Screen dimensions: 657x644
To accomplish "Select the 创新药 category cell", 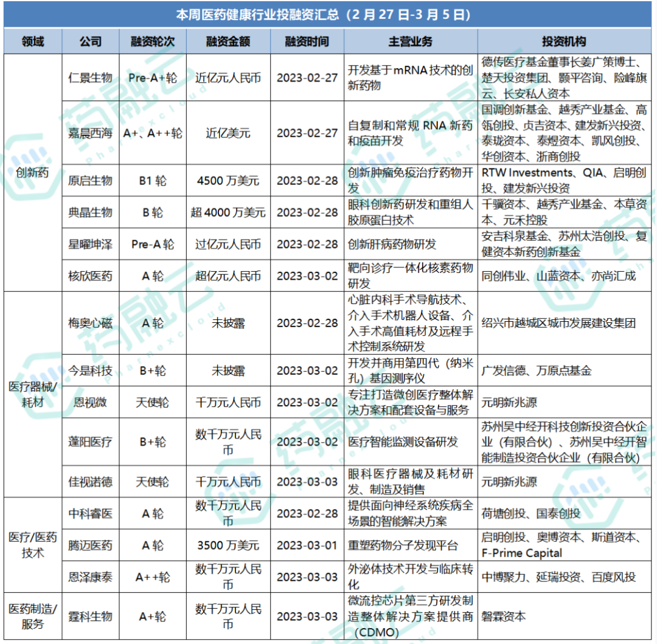I will click(x=33, y=173).
